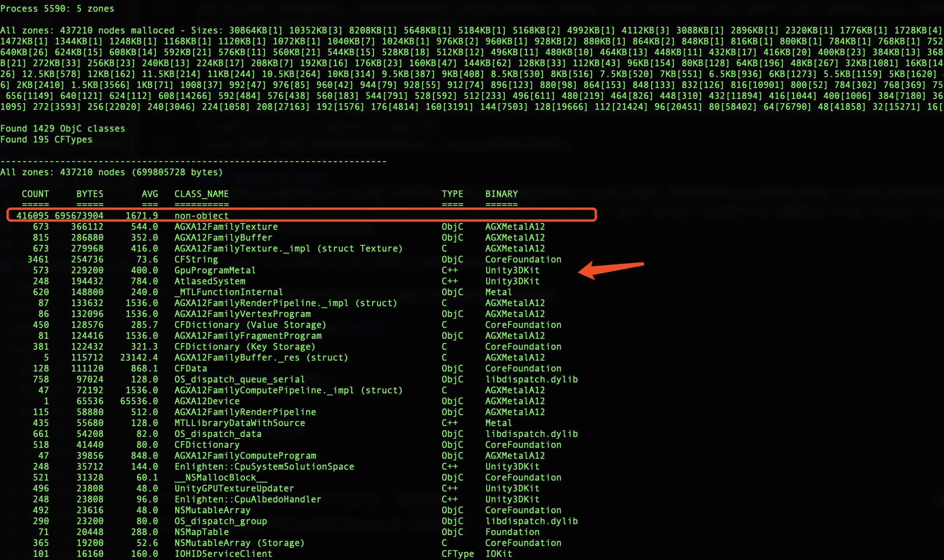Click the OS_dispatch_group class name
Viewport: 944px width, 560px height.
[221, 521]
